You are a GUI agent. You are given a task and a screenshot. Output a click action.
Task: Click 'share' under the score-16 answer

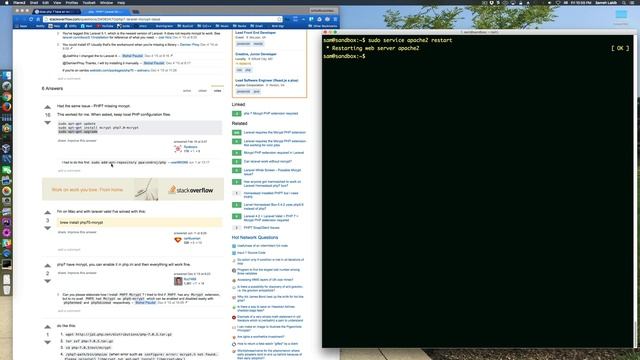61,140
